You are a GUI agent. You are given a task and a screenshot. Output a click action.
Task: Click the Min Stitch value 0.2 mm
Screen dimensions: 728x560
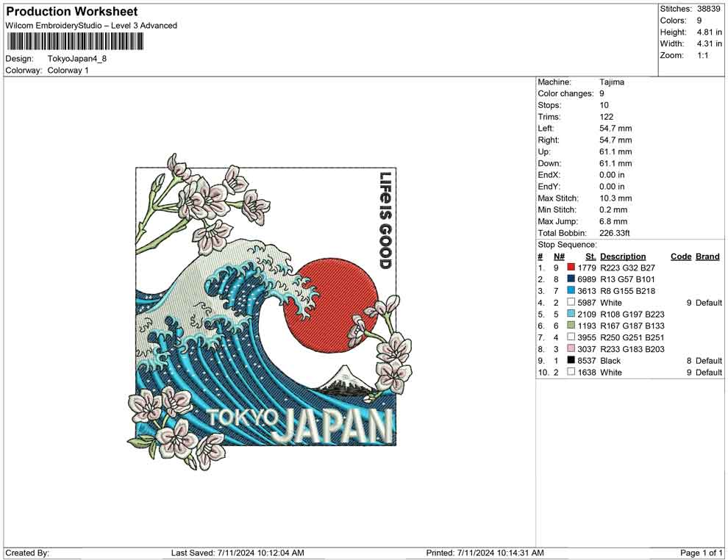click(x=613, y=209)
